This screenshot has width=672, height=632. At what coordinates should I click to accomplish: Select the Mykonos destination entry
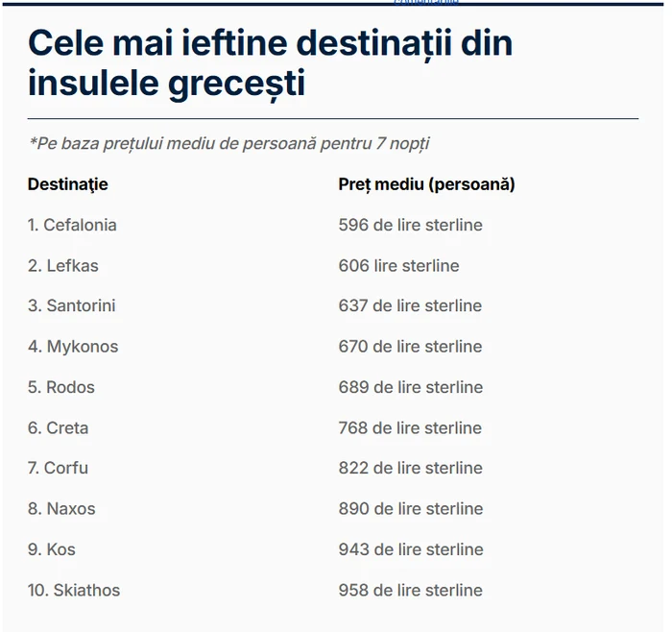[73, 346]
